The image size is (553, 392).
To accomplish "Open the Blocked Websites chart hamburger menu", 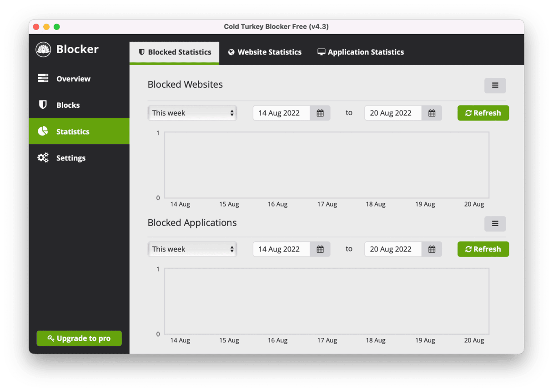I will (x=495, y=85).
